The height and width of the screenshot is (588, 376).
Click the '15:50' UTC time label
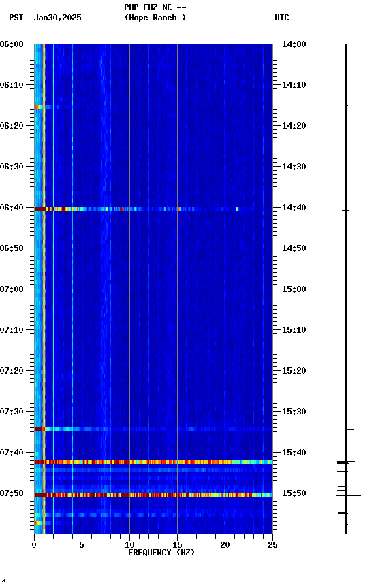tap(294, 493)
